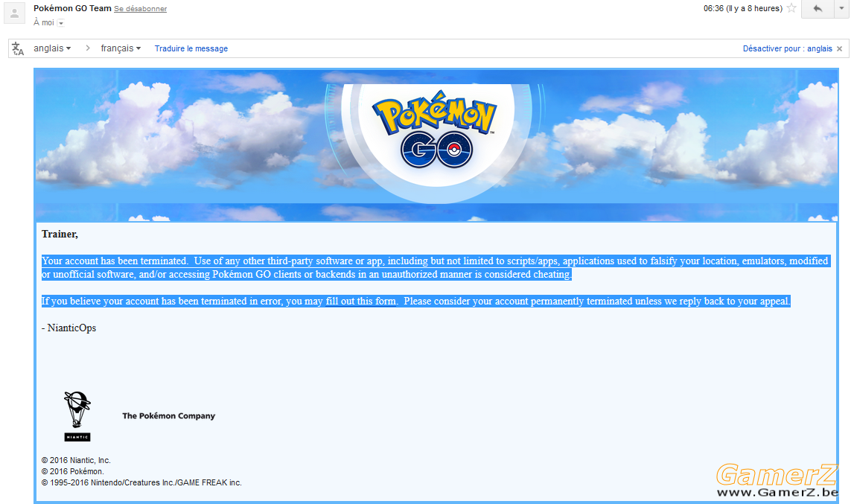This screenshot has height=504, width=854.
Task: Open the target language 'français' dropdown
Action: click(x=121, y=48)
